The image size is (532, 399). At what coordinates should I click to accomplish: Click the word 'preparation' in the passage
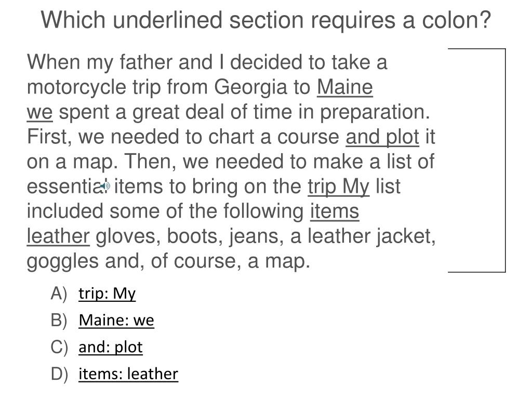373,112
